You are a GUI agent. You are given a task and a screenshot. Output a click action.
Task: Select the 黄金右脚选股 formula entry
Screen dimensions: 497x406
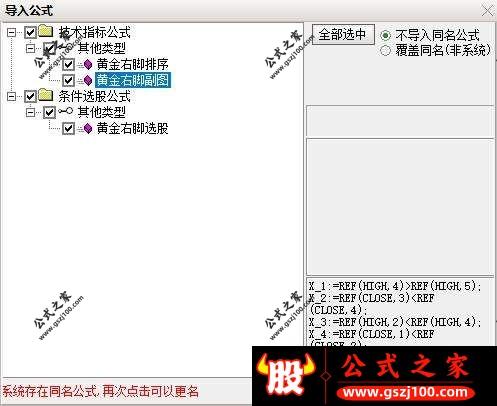pyautogui.click(x=133, y=128)
